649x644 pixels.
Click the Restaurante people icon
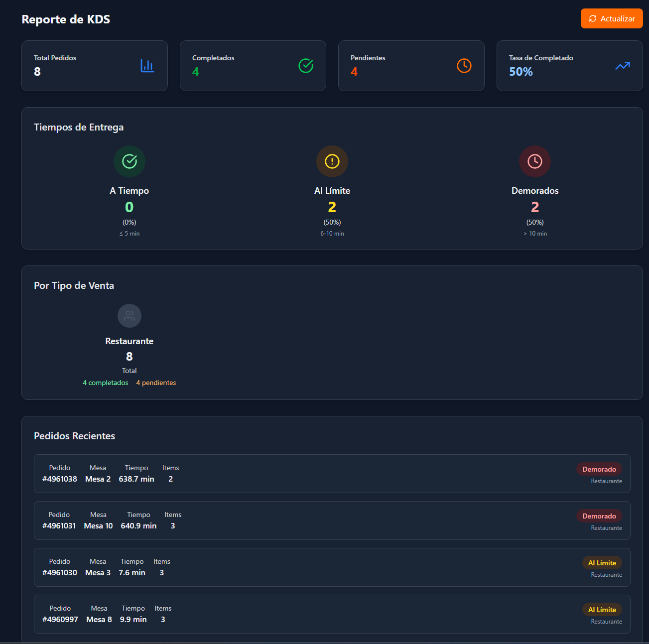(130, 316)
